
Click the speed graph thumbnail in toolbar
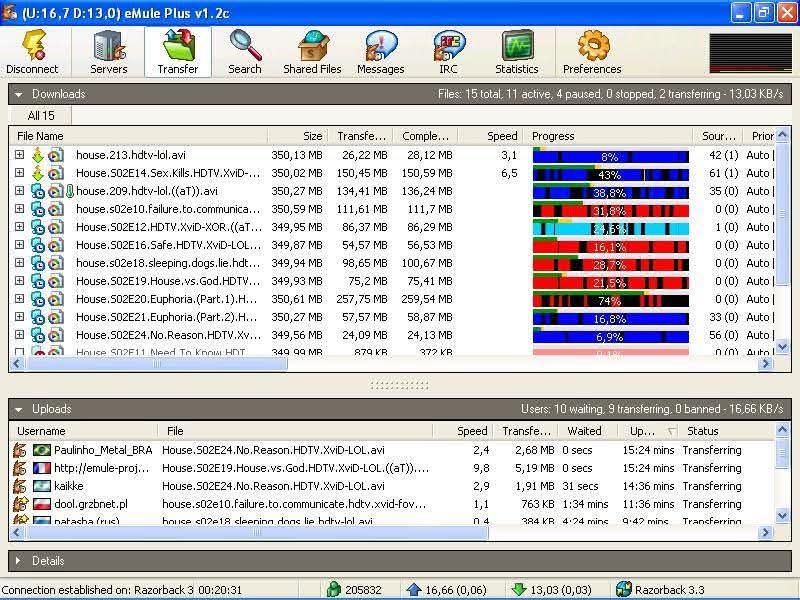pos(751,54)
